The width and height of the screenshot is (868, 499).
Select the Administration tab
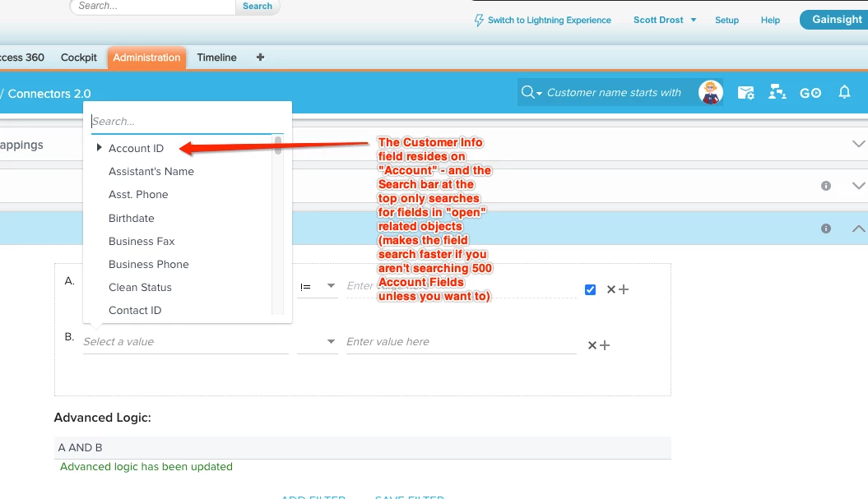tap(146, 58)
